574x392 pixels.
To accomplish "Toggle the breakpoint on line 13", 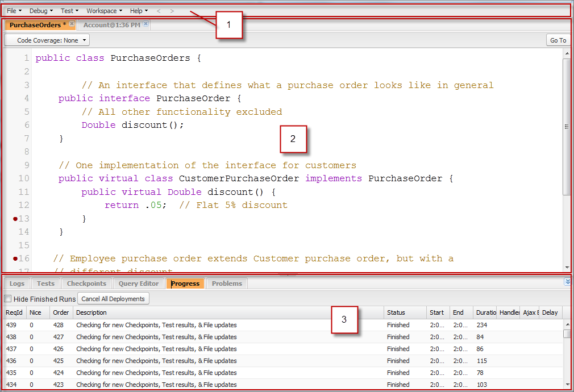I will [15, 219].
